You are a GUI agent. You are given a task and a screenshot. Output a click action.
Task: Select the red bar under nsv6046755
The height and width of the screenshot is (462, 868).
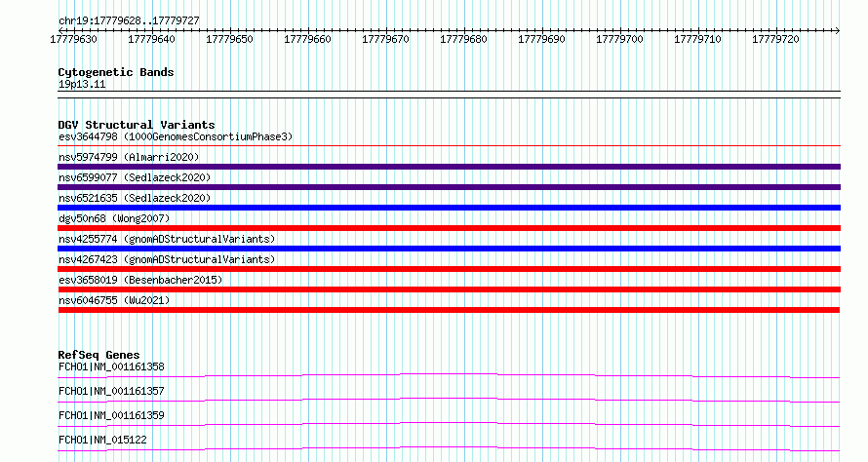click(x=449, y=310)
